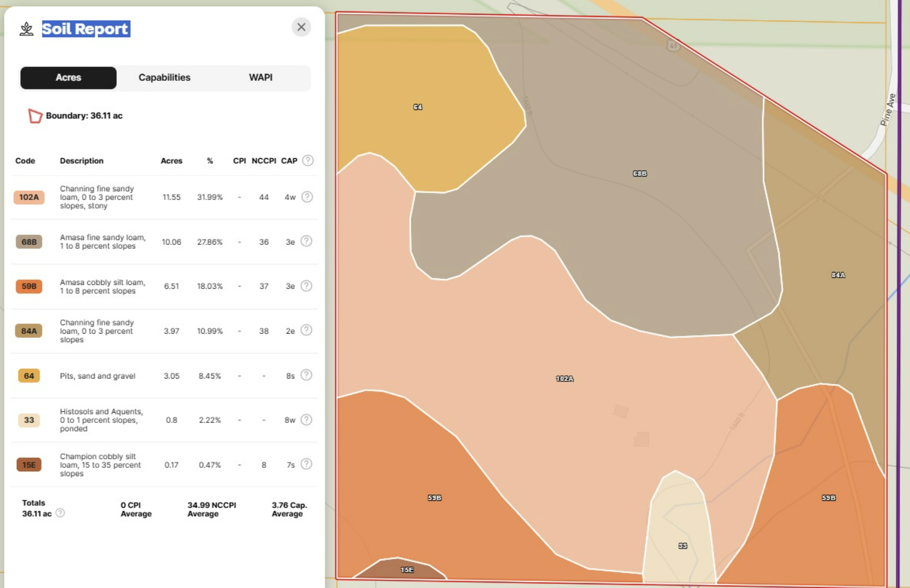Open help icon for code 64 row
910x588 pixels.
306,375
